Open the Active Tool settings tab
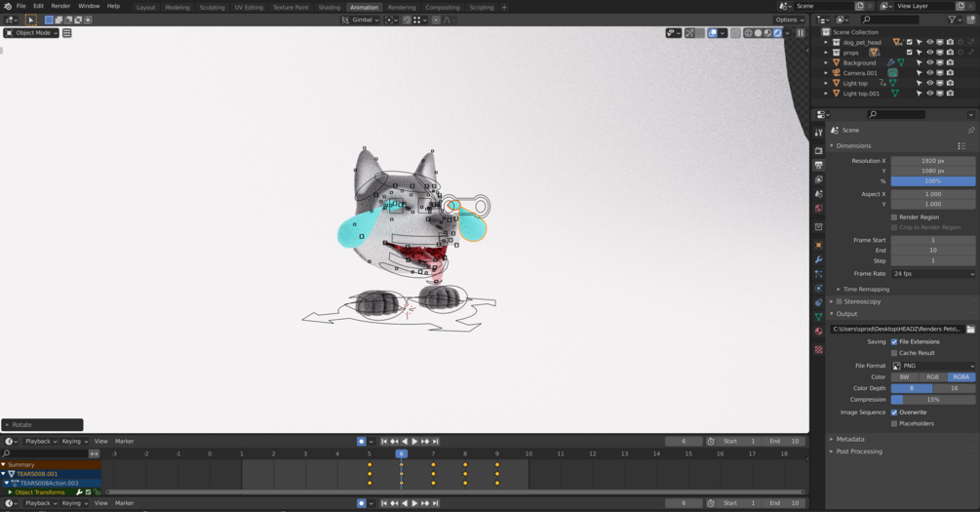980x512 pixels. coord(819,132)
